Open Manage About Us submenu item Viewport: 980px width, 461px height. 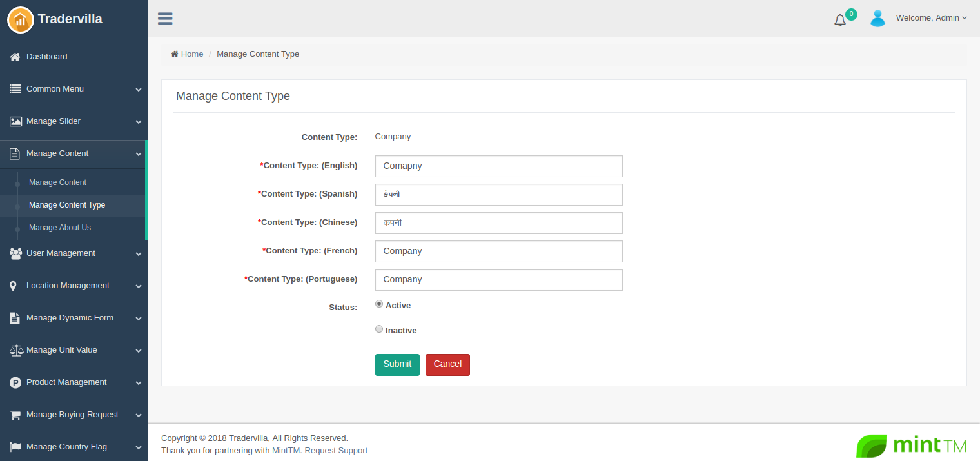(x=60, y=228)
